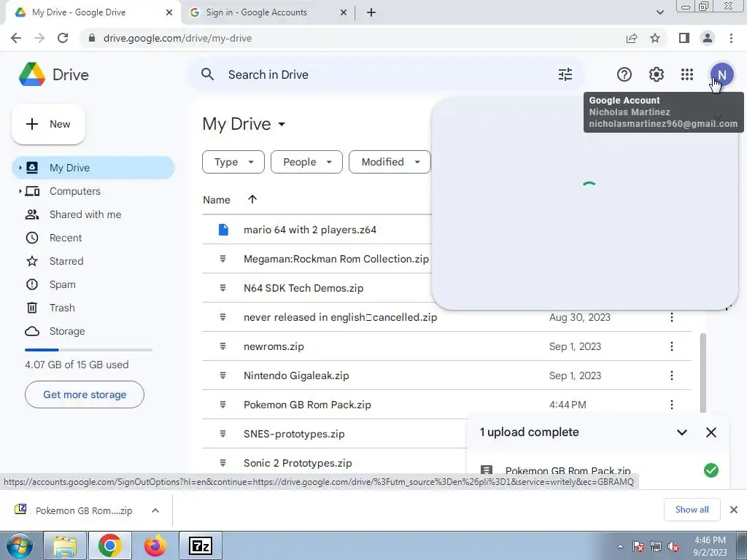Open Windows Start menu orb

[x=19, y=545]
